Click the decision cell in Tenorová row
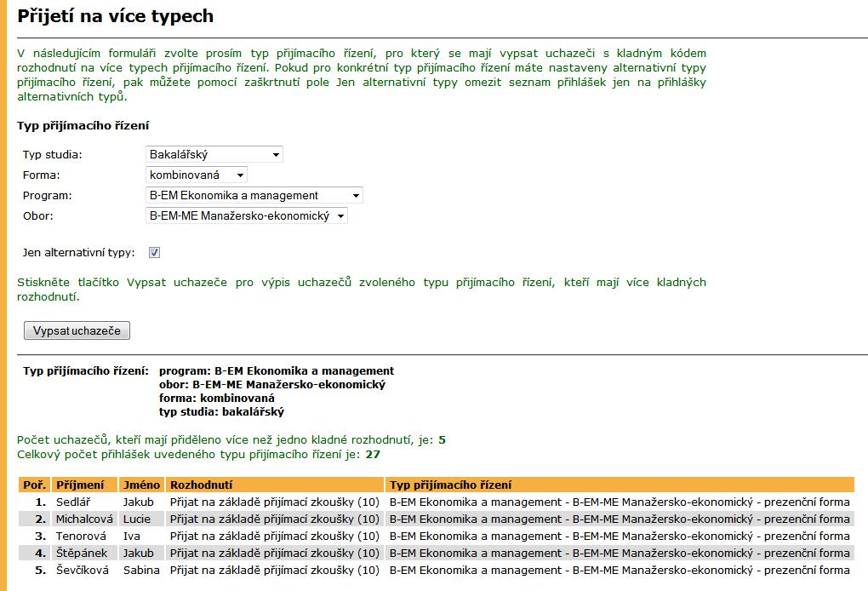 [x=275, y=536]
